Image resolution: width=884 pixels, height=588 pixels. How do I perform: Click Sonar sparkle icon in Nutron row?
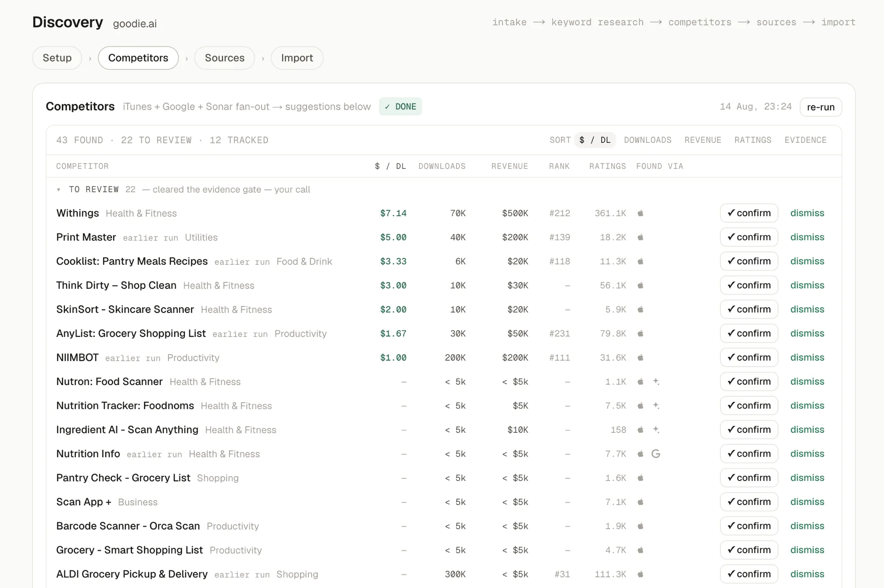point(656,382)
